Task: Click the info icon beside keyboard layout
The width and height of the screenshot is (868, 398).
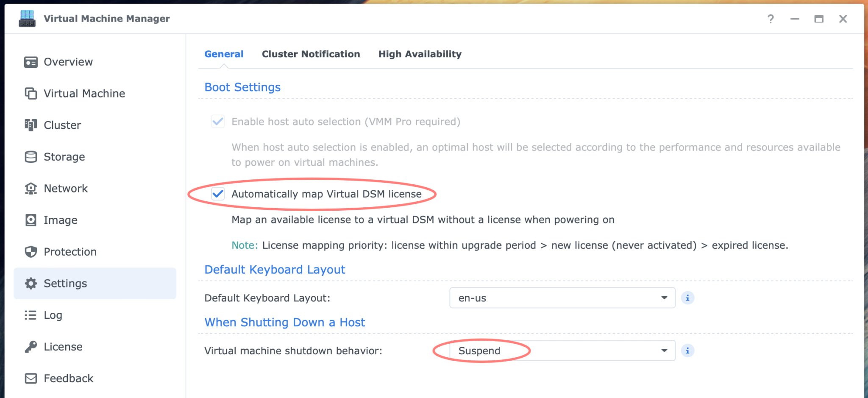Action: 687,298
